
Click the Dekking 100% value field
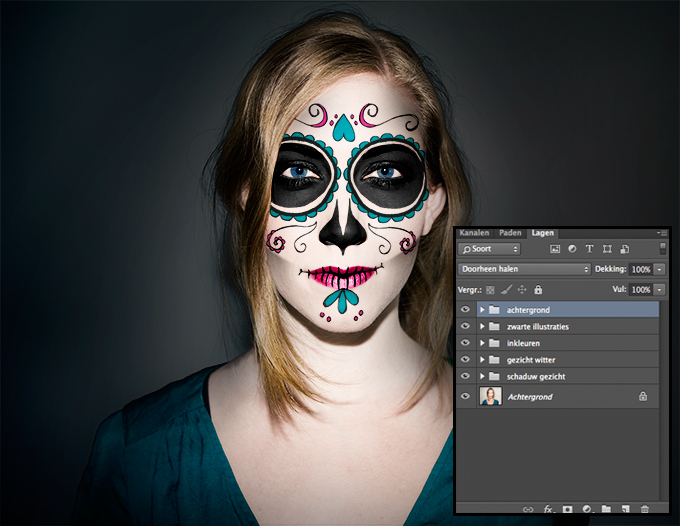(x=641, y=269)
